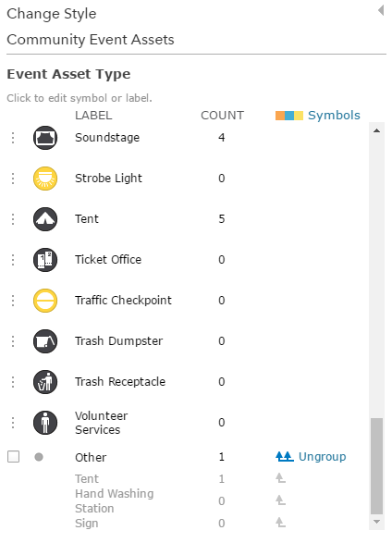Move Tent out of the Other group

click(x=280, y=478)
